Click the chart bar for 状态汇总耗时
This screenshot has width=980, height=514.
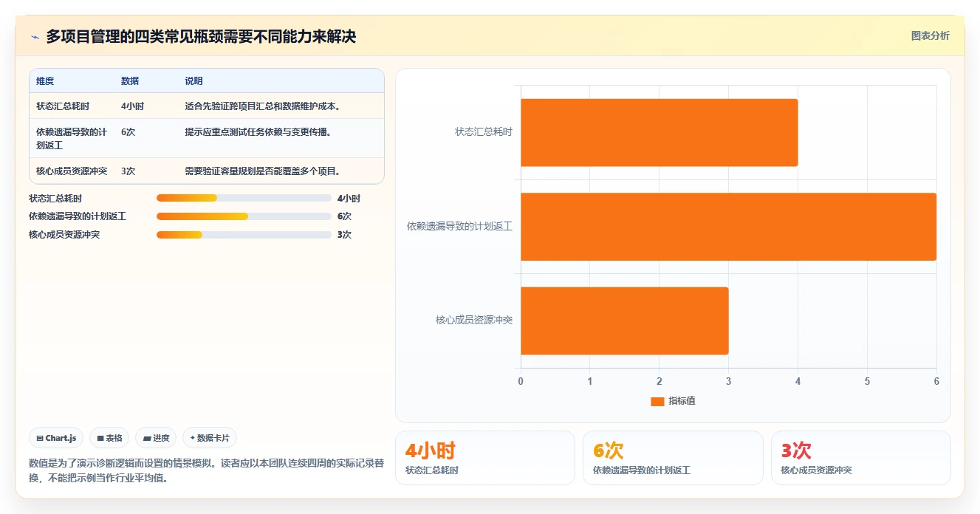point(659,132)
